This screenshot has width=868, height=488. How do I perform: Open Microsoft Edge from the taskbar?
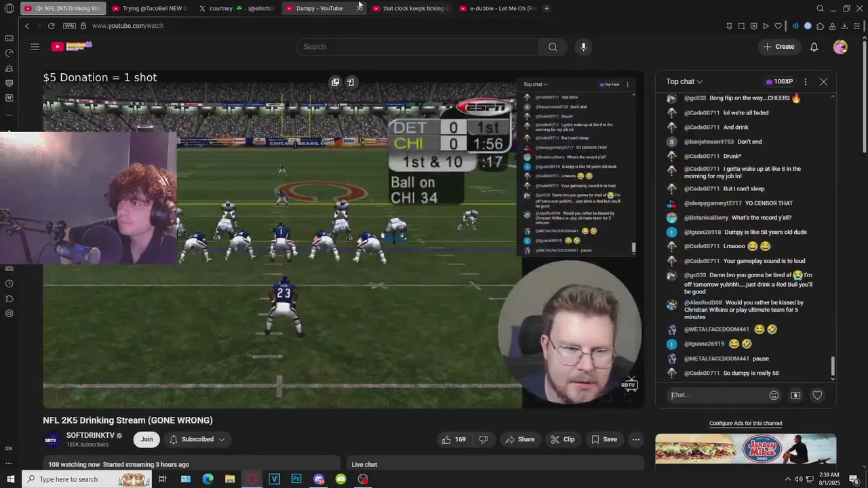tap(208, 479)
